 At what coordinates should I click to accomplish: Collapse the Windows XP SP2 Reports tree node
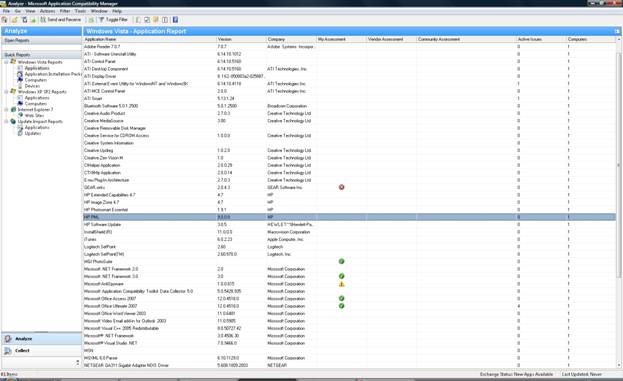[6, 92]
